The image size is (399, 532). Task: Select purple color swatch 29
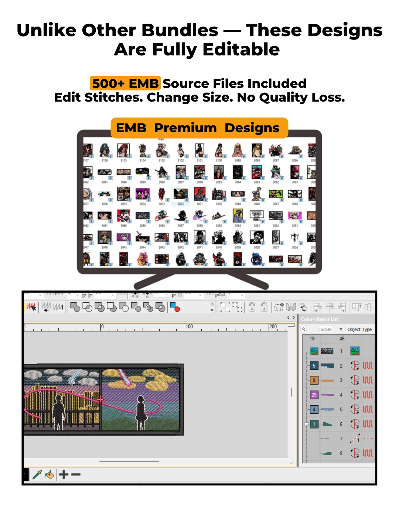pyautogui.click(x=314, y=395)
